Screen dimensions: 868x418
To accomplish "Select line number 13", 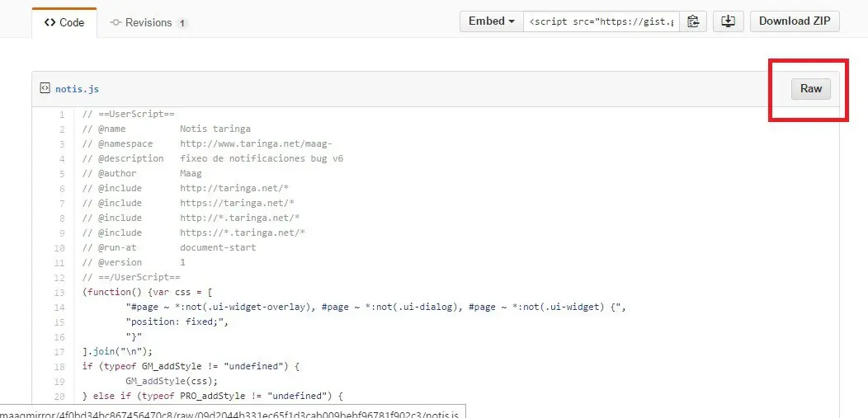I will click(x=59, y=292).
